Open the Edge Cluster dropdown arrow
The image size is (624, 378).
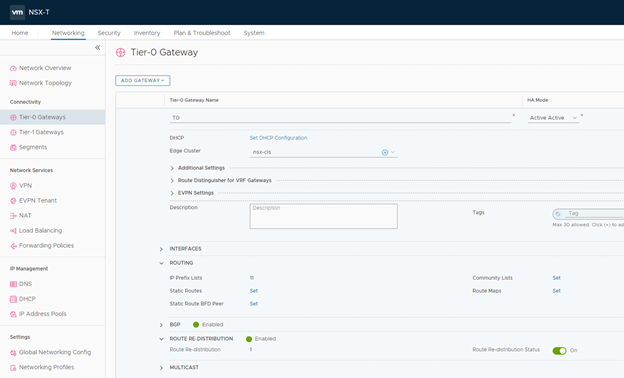tap(393, 152)
